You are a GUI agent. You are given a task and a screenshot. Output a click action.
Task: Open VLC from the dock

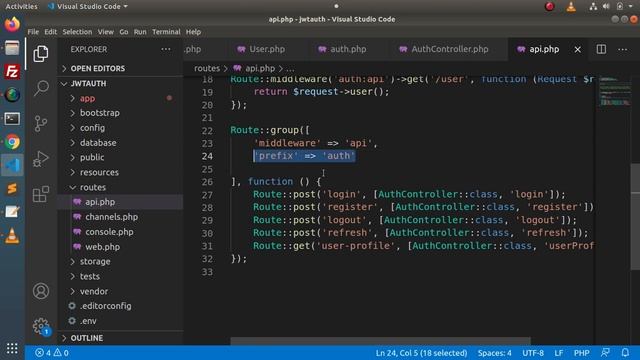point(12,236)
